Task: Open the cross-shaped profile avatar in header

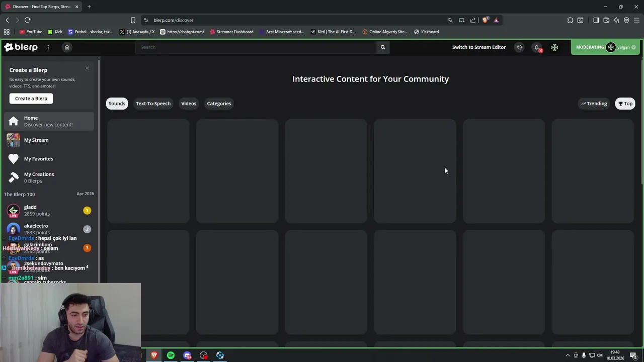Action: coord(554,47)
